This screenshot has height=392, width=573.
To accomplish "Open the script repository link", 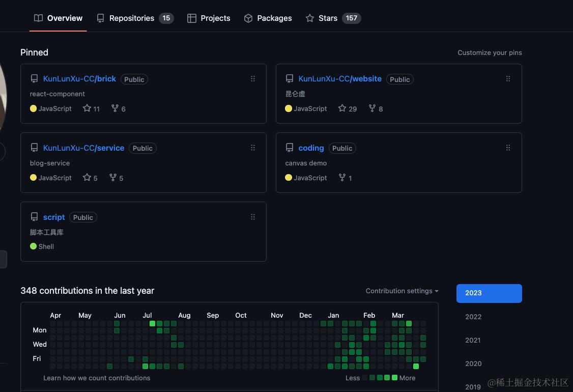I will click(54, 217).
